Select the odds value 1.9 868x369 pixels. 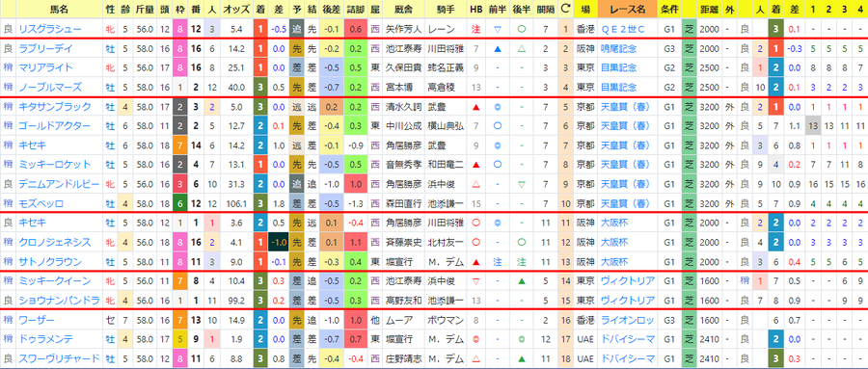[x=235, y=338]
